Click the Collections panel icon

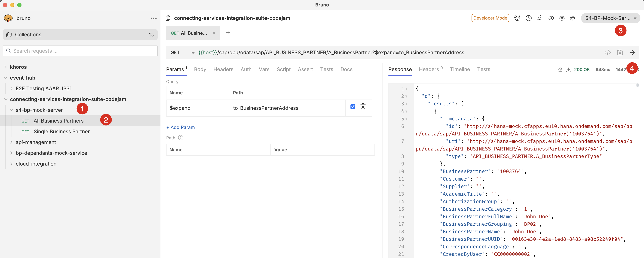pos(9,35)
